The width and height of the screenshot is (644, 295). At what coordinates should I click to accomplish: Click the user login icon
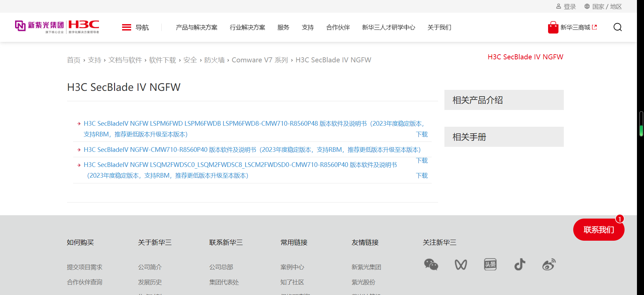click(x=558, y=6)
